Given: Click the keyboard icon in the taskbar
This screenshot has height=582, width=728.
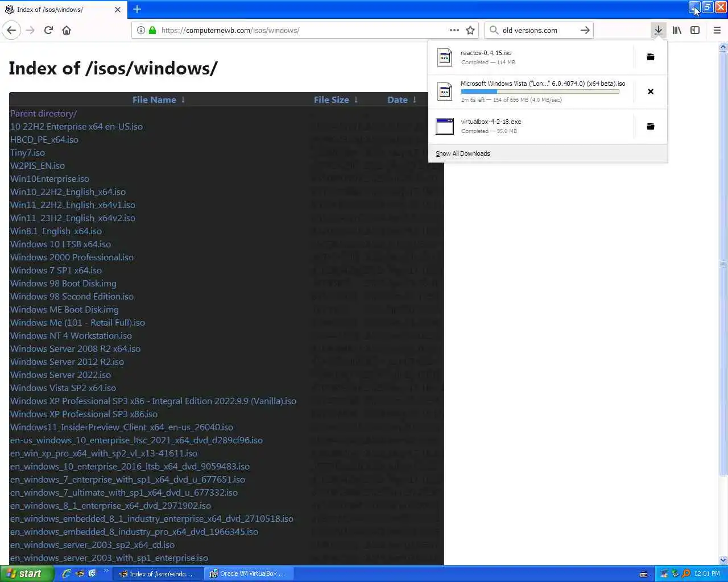Looking at the screenshot, I should point(644,573).
